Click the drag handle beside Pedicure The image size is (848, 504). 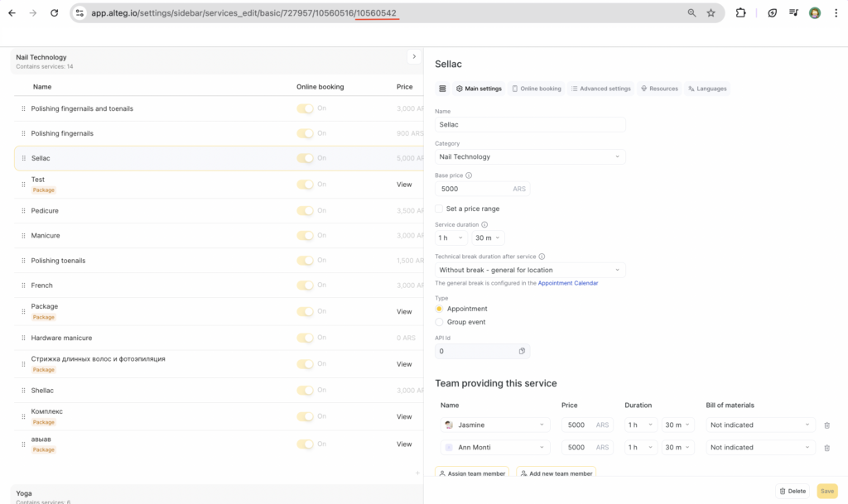23,211
